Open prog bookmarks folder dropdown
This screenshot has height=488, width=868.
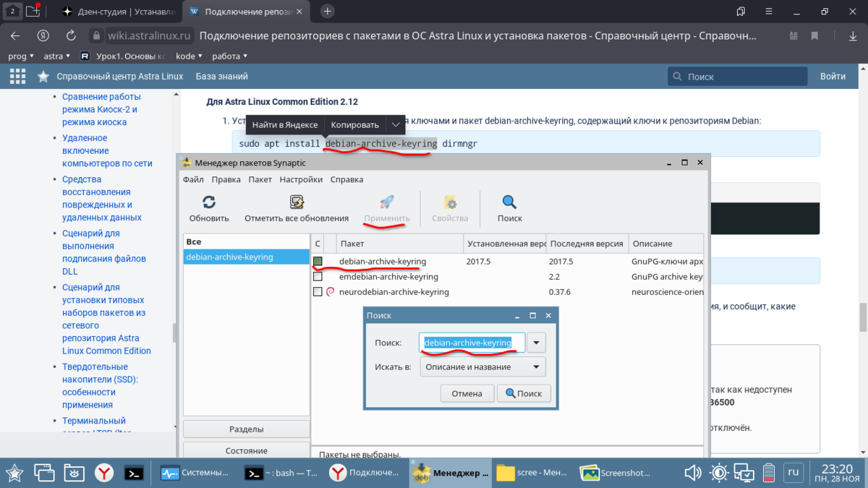click(x=21, y=56)
